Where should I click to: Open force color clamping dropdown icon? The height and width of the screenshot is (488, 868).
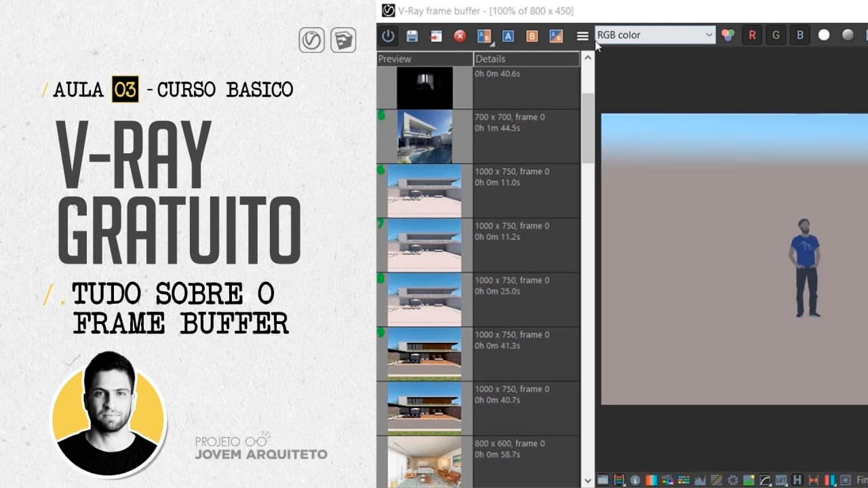[619, 480]
